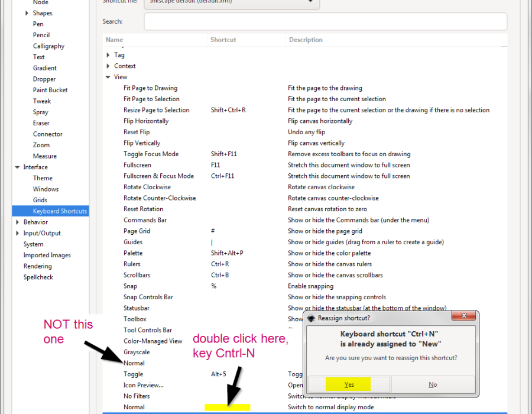Sort by the Shortcut column header
Screen dimensions: 532x414
click(x=246, y=40)
